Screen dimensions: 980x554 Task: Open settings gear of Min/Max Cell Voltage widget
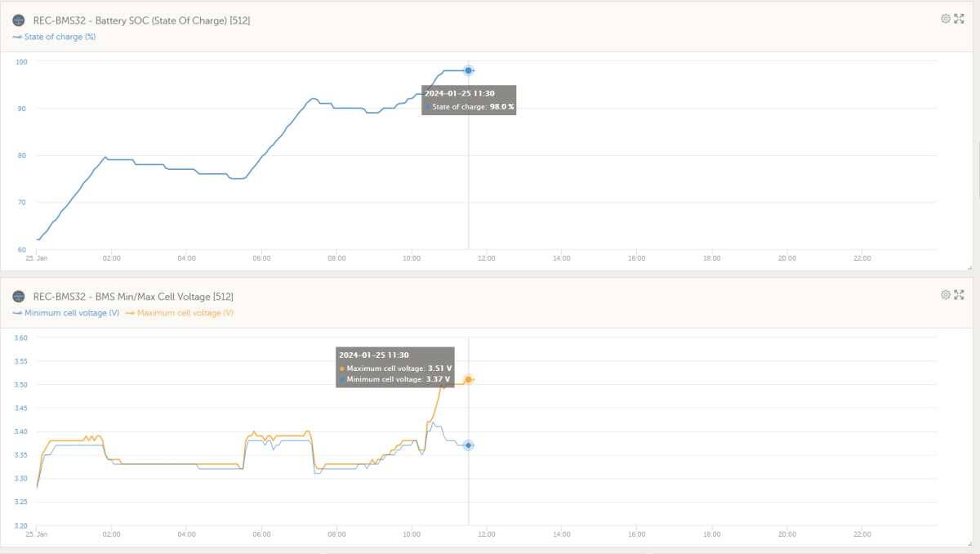(945, 294)
